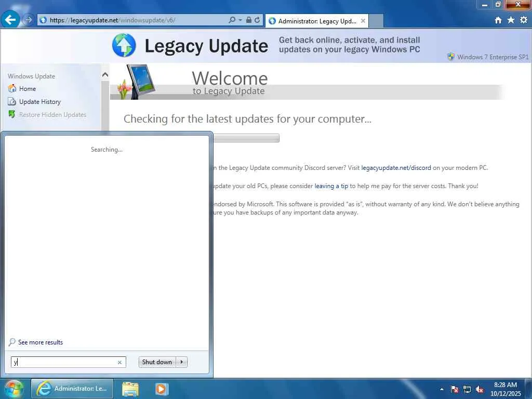
Task: Click the search magnifier in address bar
Action: pos(232,20)
